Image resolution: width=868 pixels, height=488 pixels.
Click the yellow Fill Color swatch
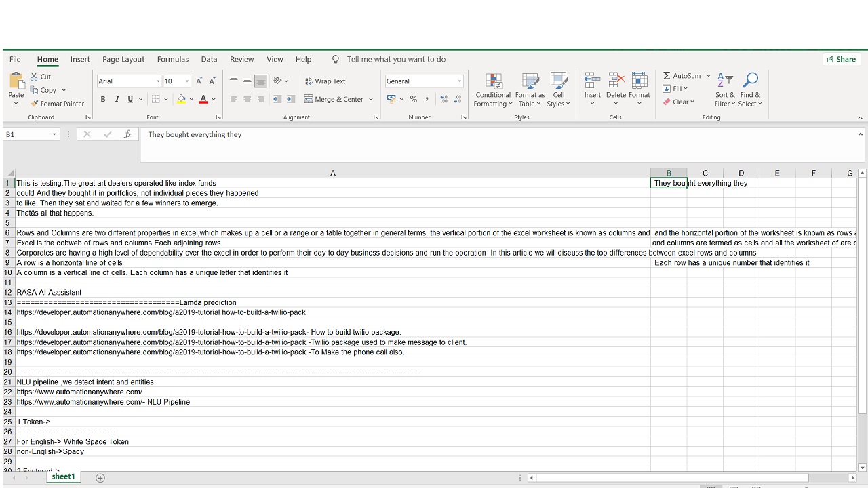181,99
